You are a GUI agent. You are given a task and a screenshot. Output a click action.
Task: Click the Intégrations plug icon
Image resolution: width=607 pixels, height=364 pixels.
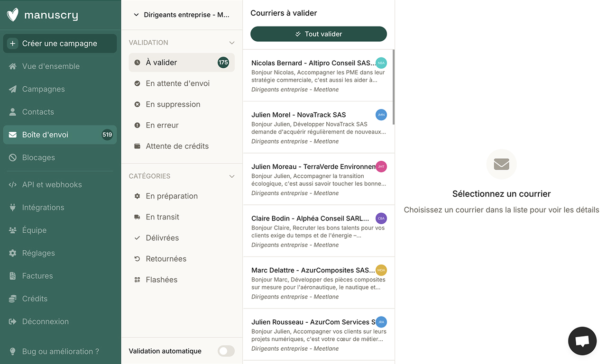(13, 208)
